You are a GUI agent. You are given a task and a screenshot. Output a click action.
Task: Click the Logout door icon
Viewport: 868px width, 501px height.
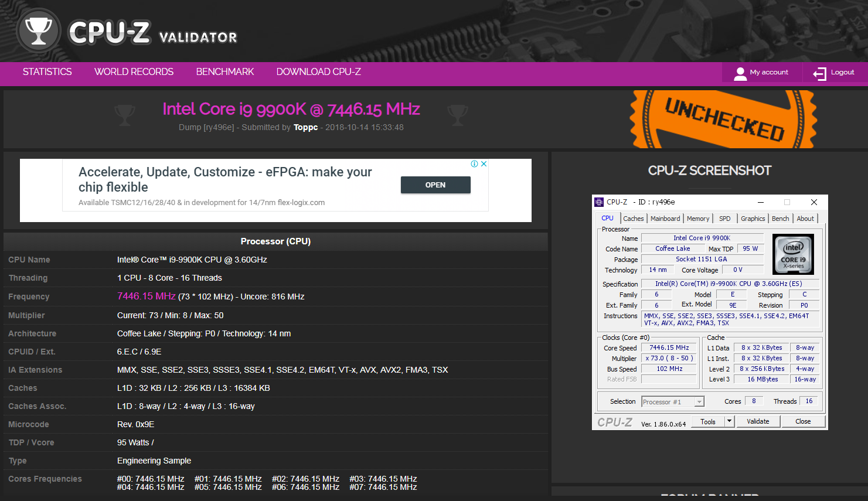819,73
